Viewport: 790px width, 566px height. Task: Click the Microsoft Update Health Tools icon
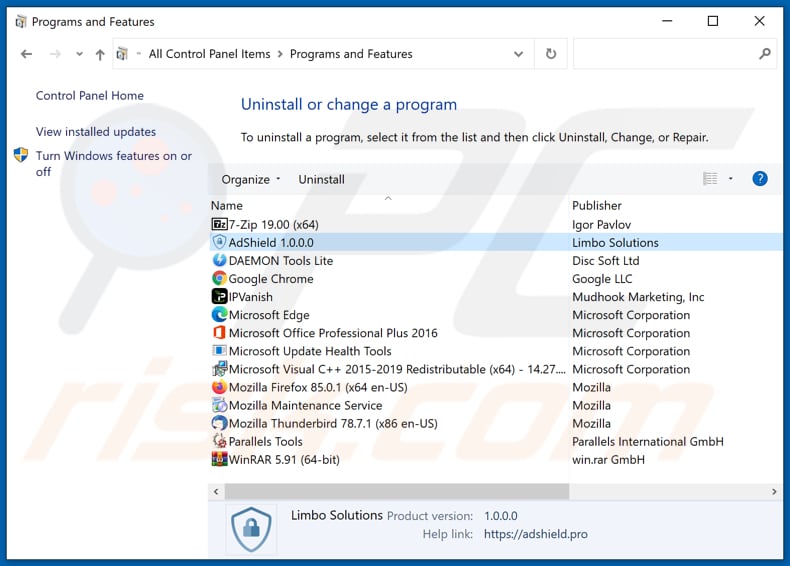(219, 351)
